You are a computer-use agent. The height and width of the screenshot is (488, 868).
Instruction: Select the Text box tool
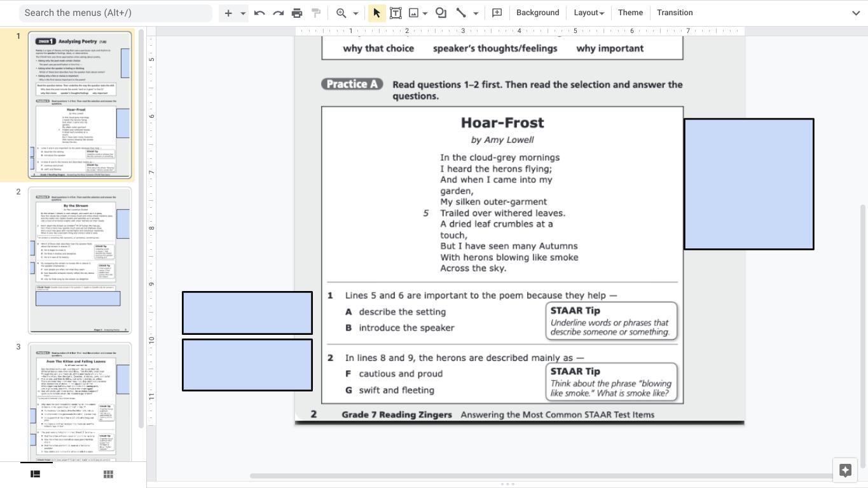click(396, 13)
